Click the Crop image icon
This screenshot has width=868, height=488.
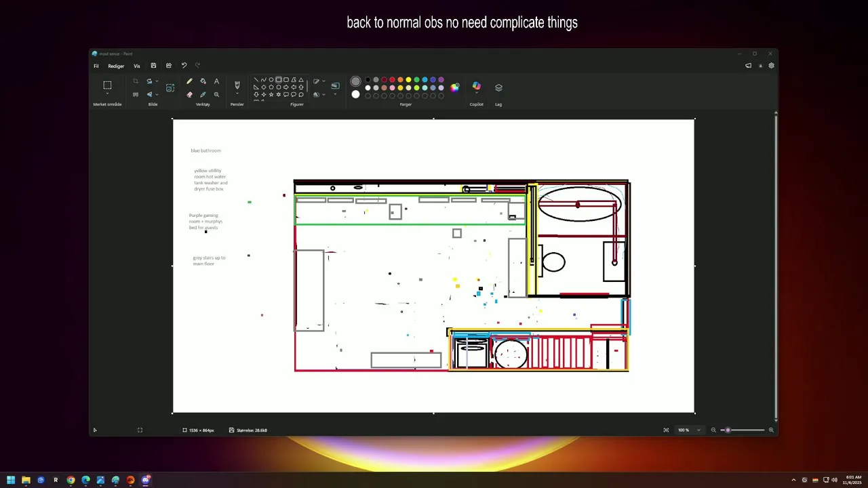coord(136,81)
